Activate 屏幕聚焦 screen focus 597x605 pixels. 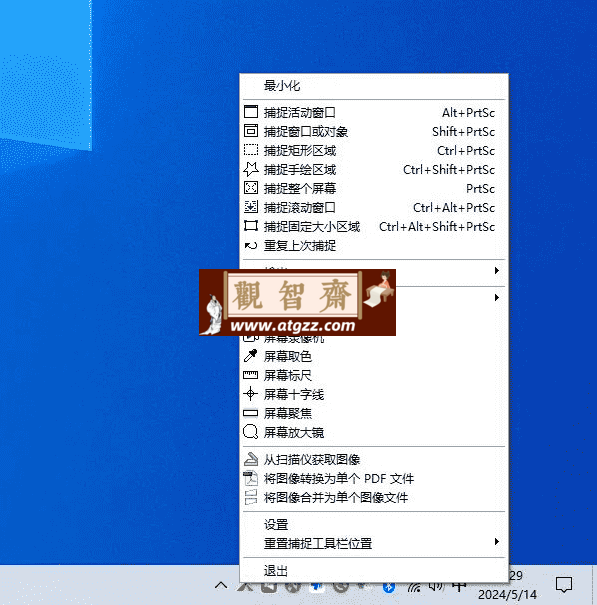point(374,413)
